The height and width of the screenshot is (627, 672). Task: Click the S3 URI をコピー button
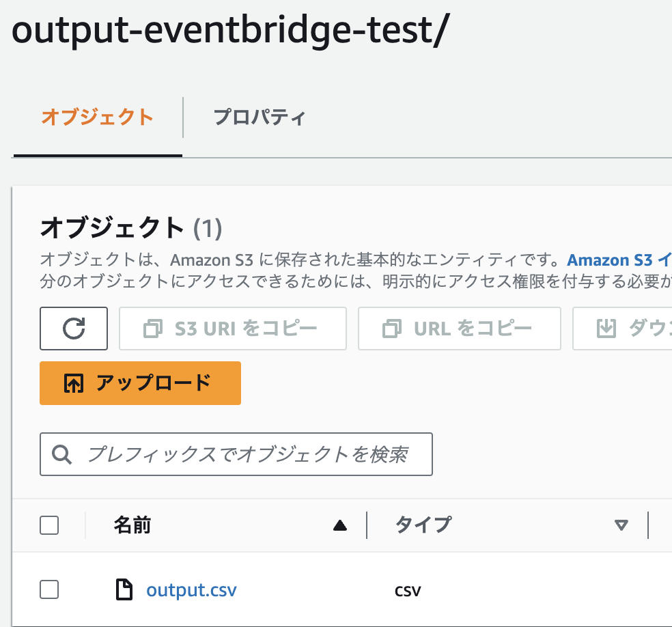[232, 329]
